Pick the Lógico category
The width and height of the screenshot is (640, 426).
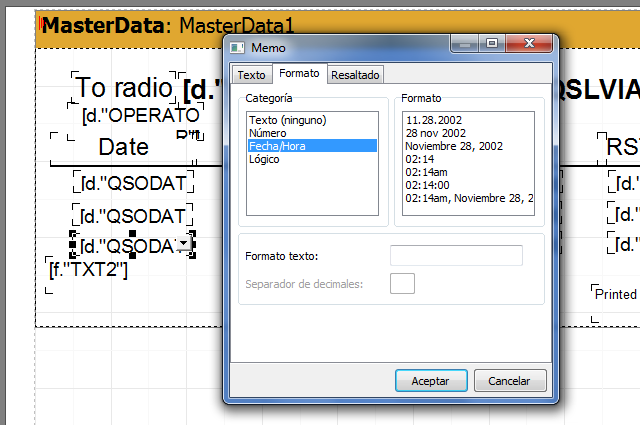click(x=265, y=159)
